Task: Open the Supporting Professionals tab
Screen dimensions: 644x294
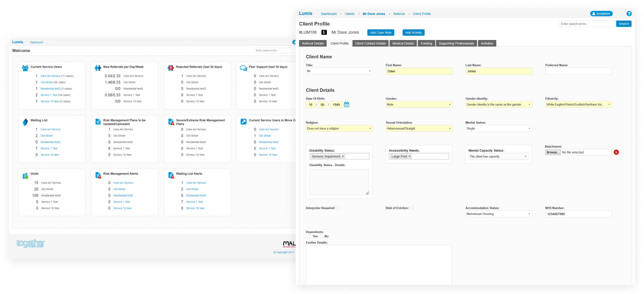Action: click(x=456, y=43)
